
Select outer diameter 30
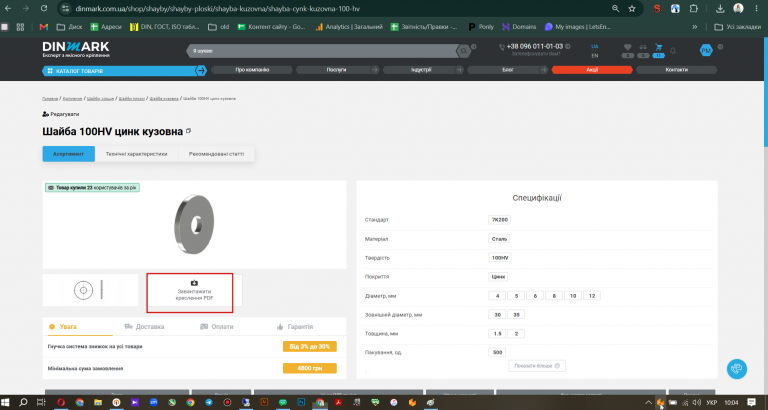497,314
